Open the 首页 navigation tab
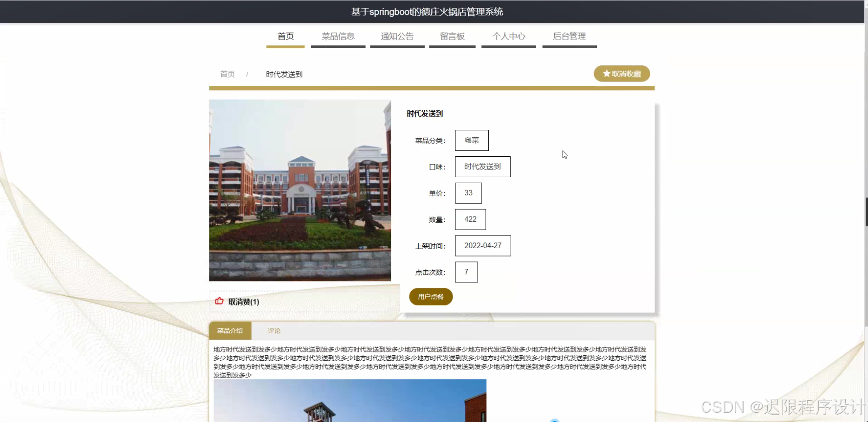The image size is (868, 422). click(285, 36)
